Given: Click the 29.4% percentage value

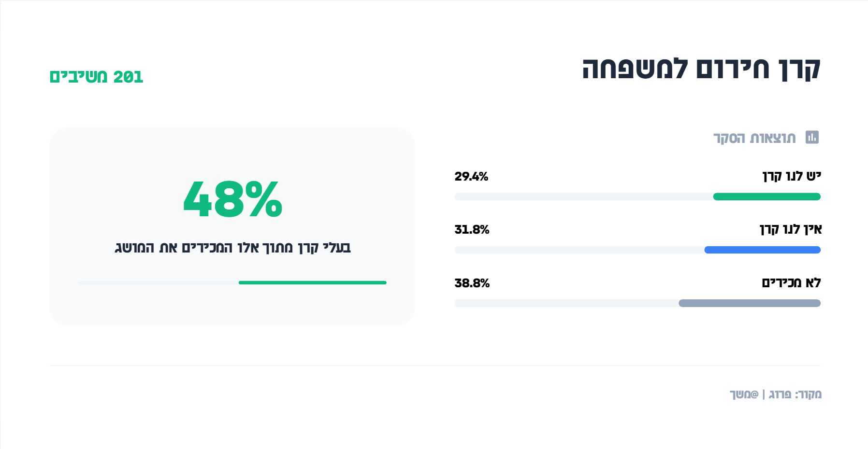Looking at the screenshot, I should 471,176.
